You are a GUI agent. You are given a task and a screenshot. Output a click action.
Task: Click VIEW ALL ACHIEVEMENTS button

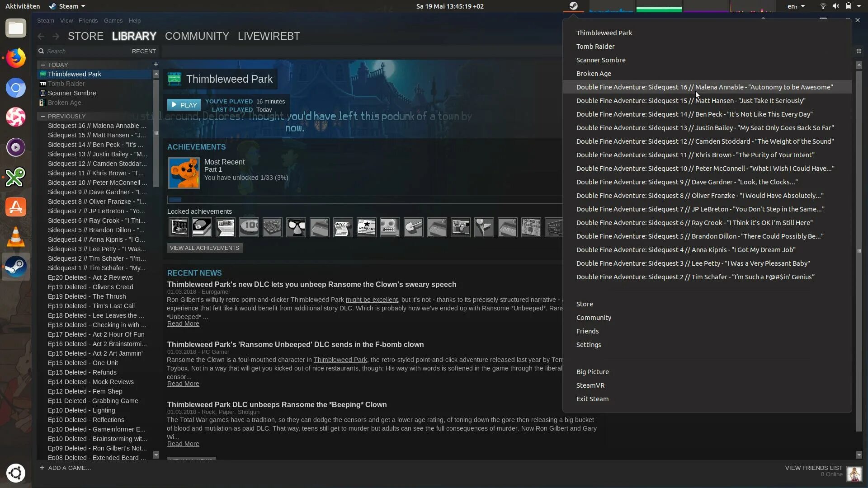click(204, 248)
